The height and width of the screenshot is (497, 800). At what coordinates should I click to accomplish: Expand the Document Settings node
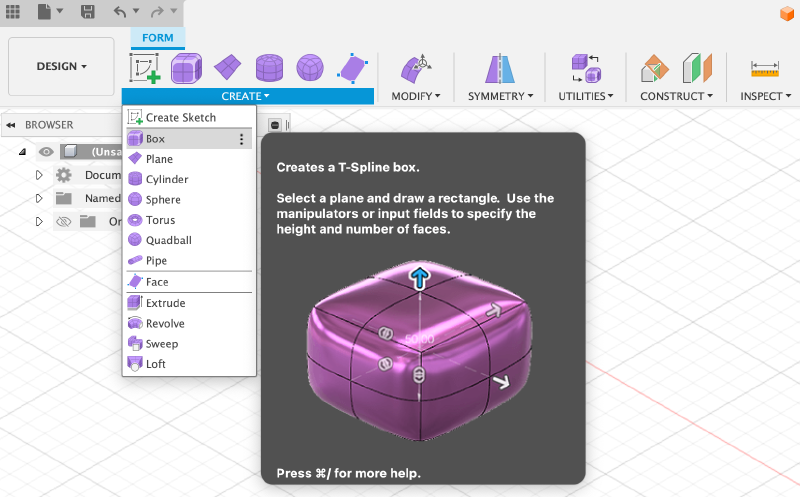coord(39,175)
